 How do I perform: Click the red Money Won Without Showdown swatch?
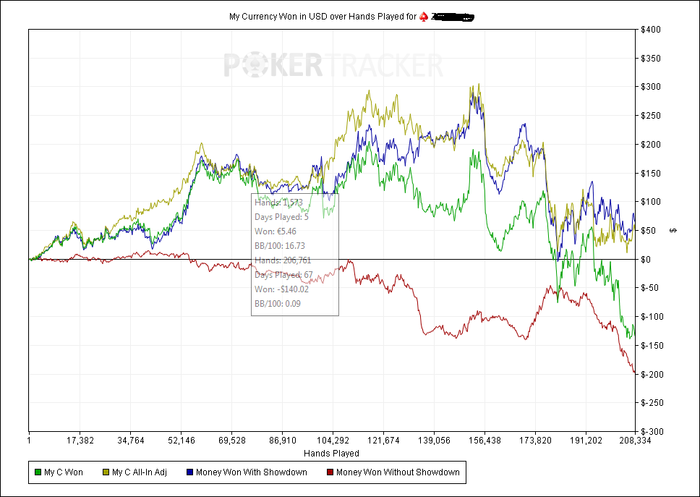(x=330, y=472)
